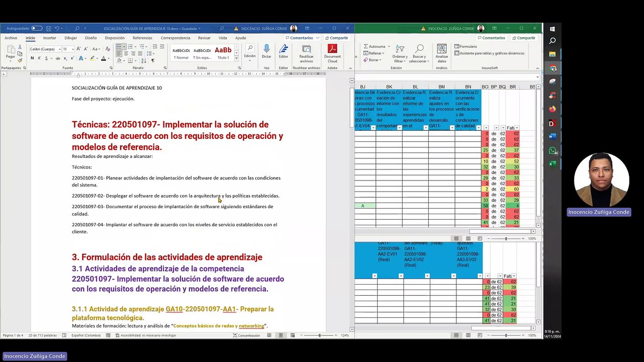Screen dimensions: 644x362
Task: Open the Archivo menu in Word
Action: pos(11,38)
